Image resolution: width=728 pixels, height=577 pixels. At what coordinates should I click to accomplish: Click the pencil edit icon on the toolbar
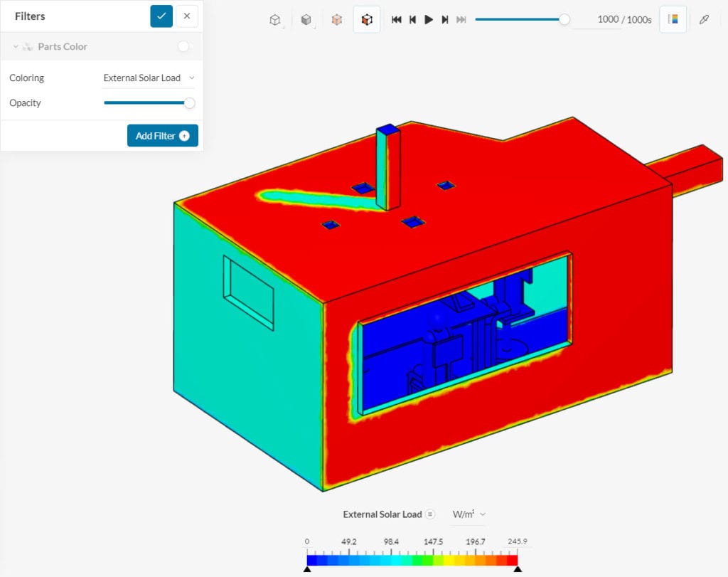[x=705, y=19]
